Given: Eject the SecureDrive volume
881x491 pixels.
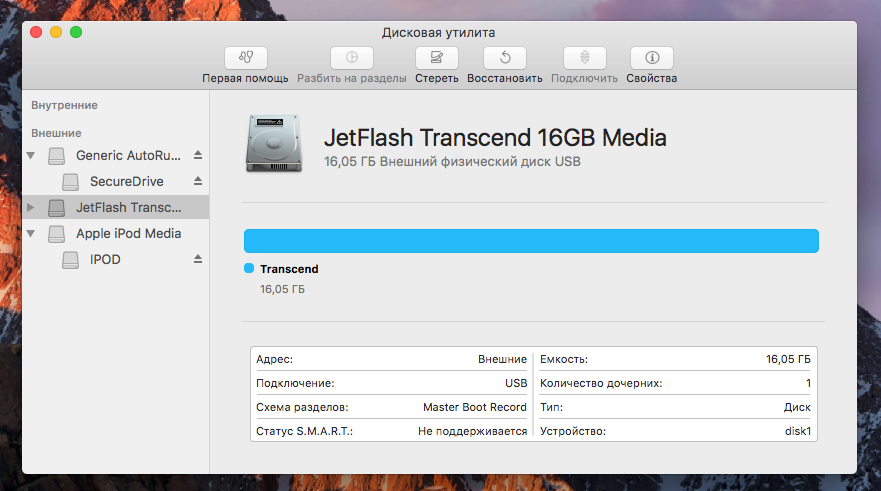Looking at the screenshot, I should [x=198, y=181].
